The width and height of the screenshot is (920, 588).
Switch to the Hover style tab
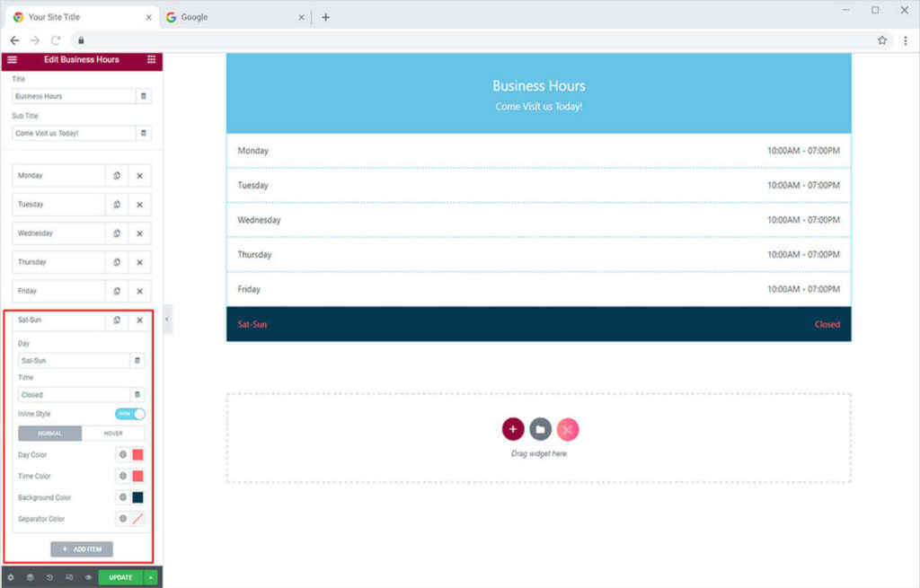(113, 433)
